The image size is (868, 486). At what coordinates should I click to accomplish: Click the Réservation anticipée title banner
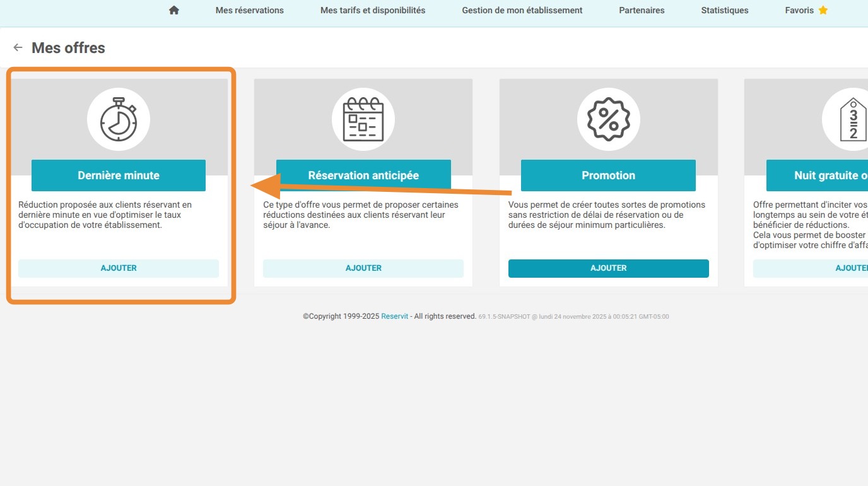coord(363,175)
